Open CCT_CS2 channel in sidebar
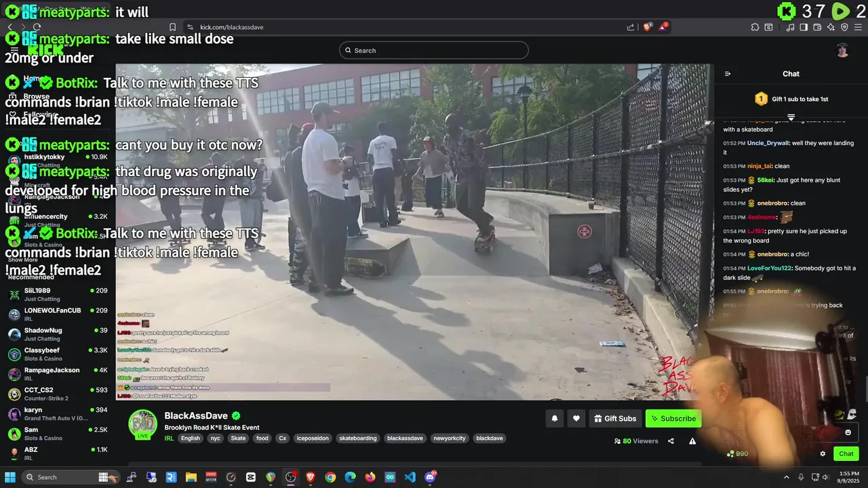This screenshot has height=488, width=868. click(58, 394)
